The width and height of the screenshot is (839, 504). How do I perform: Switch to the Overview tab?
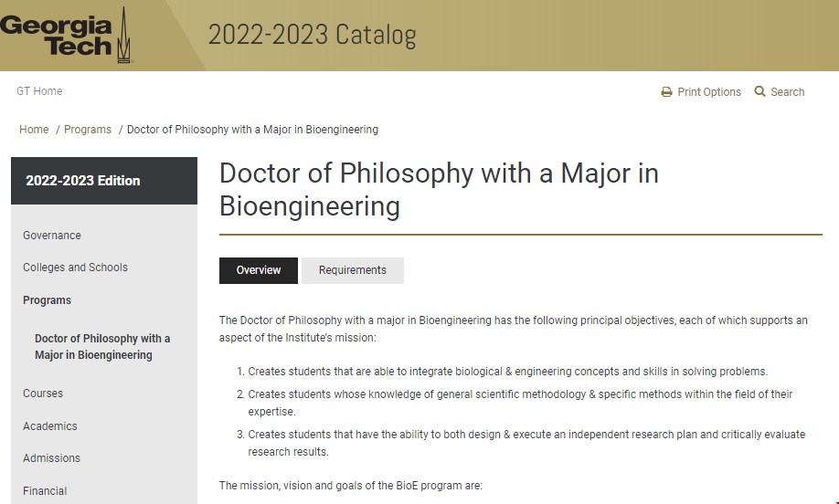click(x=259, y=270)
